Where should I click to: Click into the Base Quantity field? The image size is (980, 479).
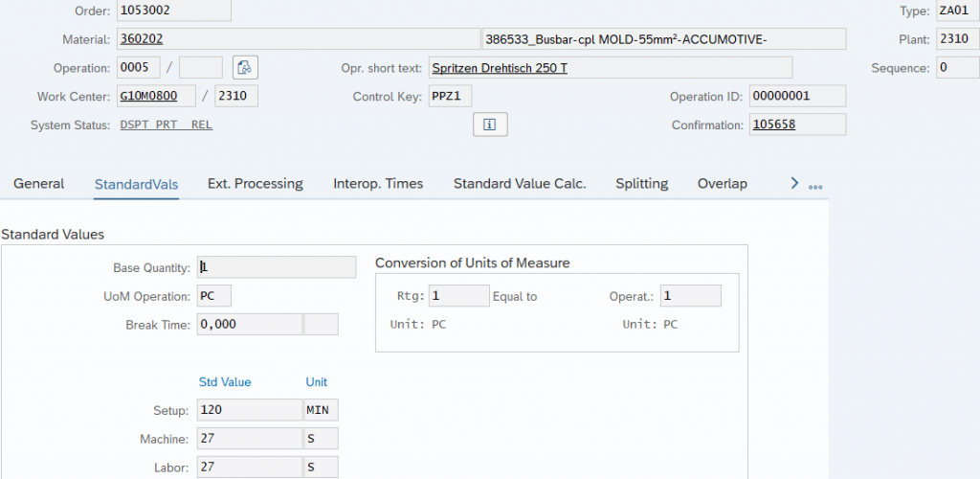coord(276,267)
